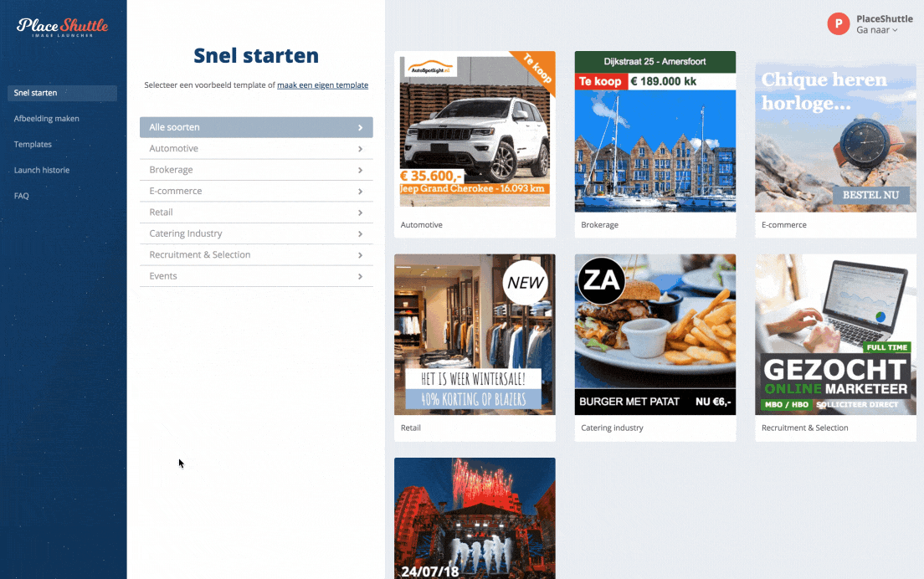Click the Automotive category chevron arrow

(360, 149)
